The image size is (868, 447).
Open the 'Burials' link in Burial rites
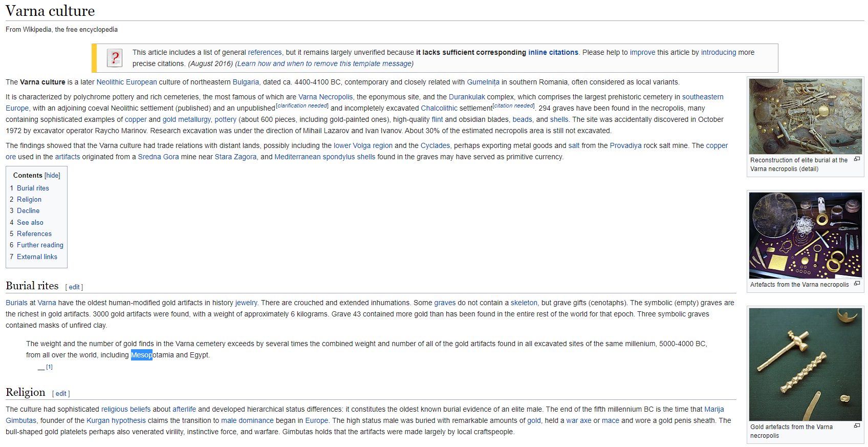[16, 303]
